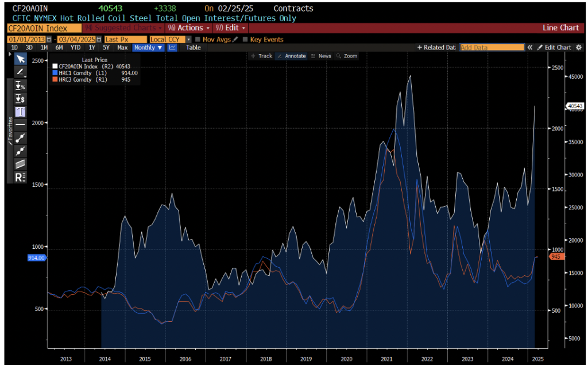Pick the percent change measurement tool
Image resolution: width=588 pixels, height=365 pixels.
pos(20,85)
